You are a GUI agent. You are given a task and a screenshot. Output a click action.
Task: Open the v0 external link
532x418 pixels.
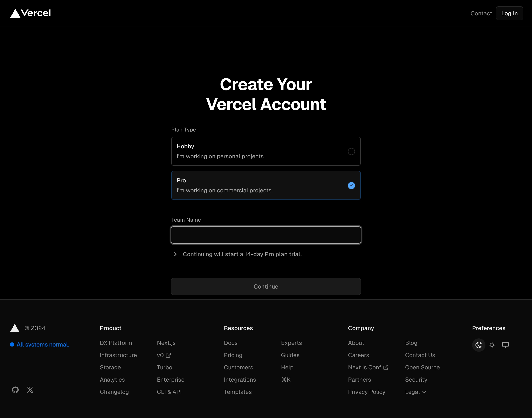coord(164,355)
